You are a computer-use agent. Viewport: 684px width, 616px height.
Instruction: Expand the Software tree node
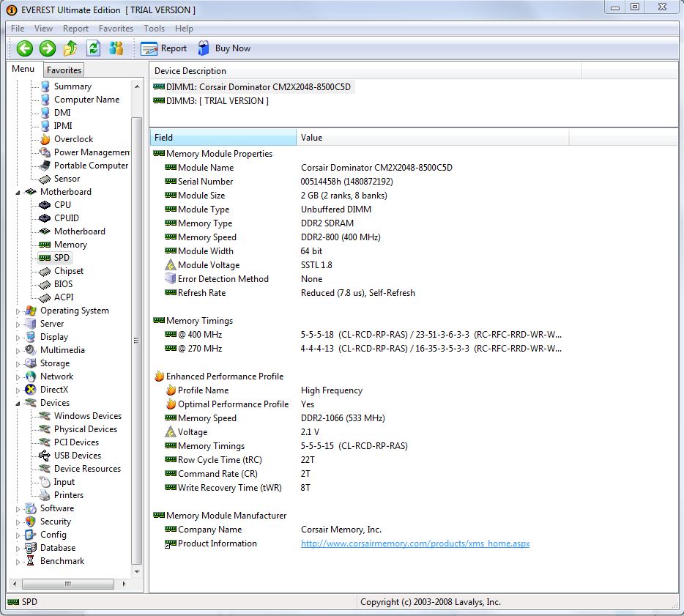[x=18, y=508]
